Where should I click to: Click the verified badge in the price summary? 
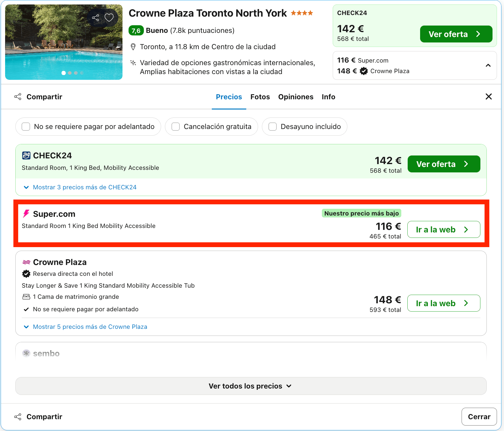coord(364,71)
